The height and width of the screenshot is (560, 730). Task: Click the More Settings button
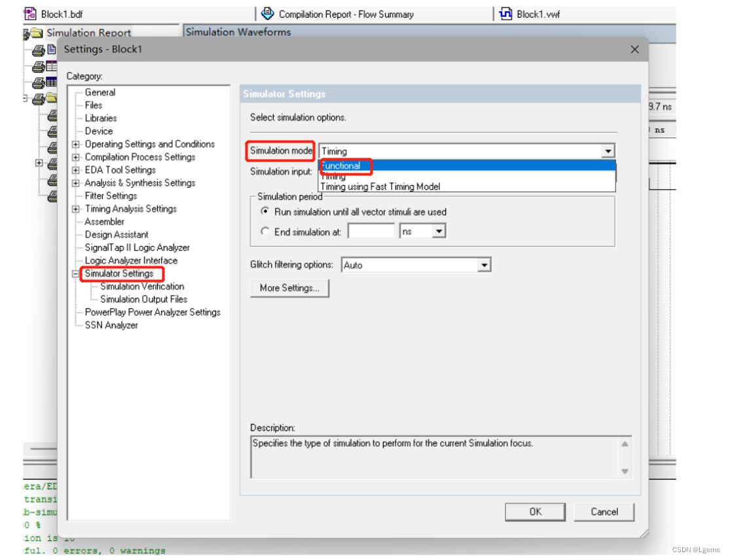click(289, 288)
